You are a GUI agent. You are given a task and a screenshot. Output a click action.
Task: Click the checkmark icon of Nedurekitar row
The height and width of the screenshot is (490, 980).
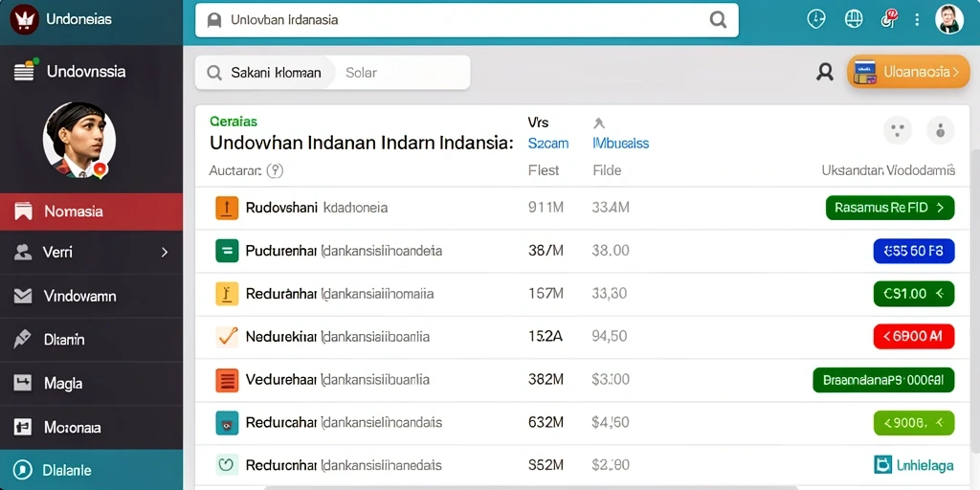coord(227,336)
